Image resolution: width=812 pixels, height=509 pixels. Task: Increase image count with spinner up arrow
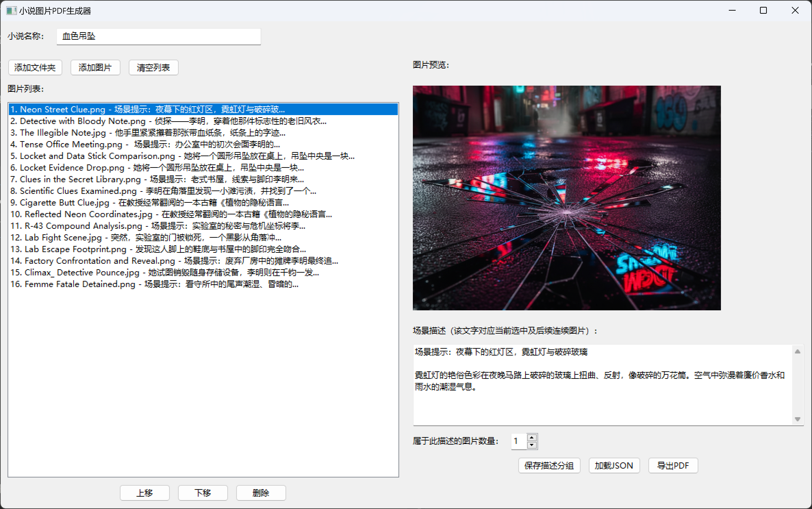532,437
